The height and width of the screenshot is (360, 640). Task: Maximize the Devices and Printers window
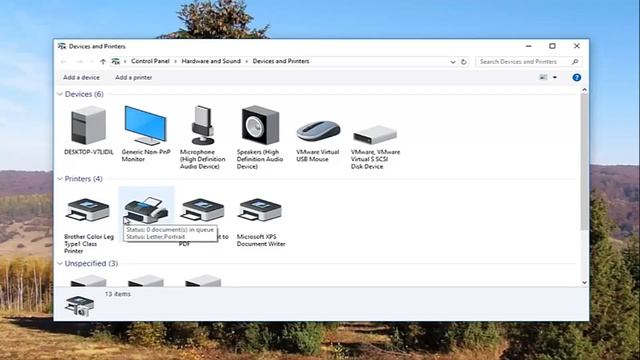552,46
